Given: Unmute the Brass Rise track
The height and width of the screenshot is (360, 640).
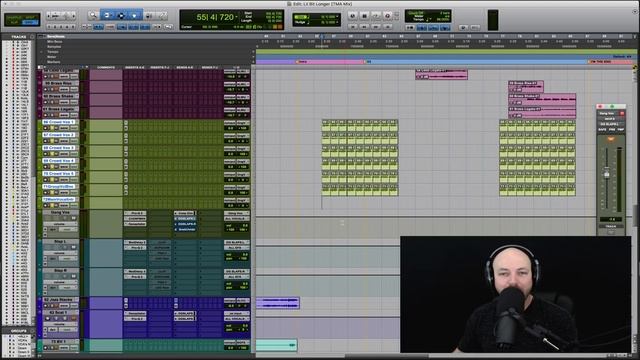Looking at the screenshot, I should pos(57,89).
